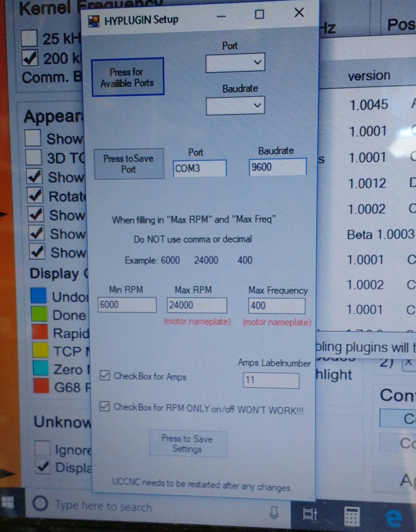Click Press to Save Settings button
Image resolution: width=416 pixels, height=532 pixels.
tap(188, 444)
